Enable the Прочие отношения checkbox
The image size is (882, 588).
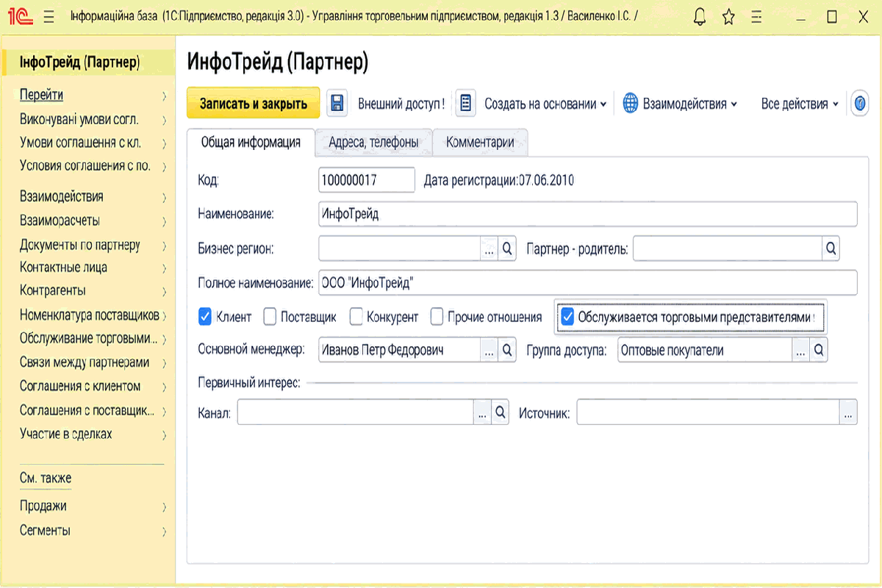pos(437,317)
